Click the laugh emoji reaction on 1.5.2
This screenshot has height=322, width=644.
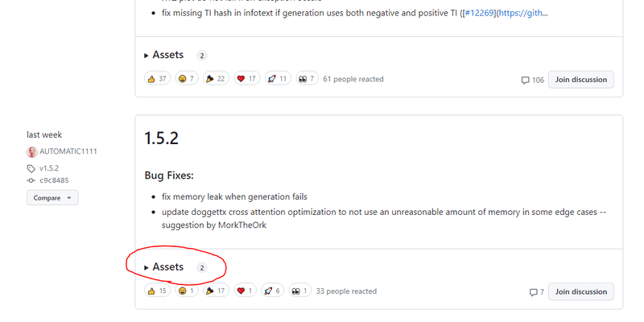tap(187, 291)
